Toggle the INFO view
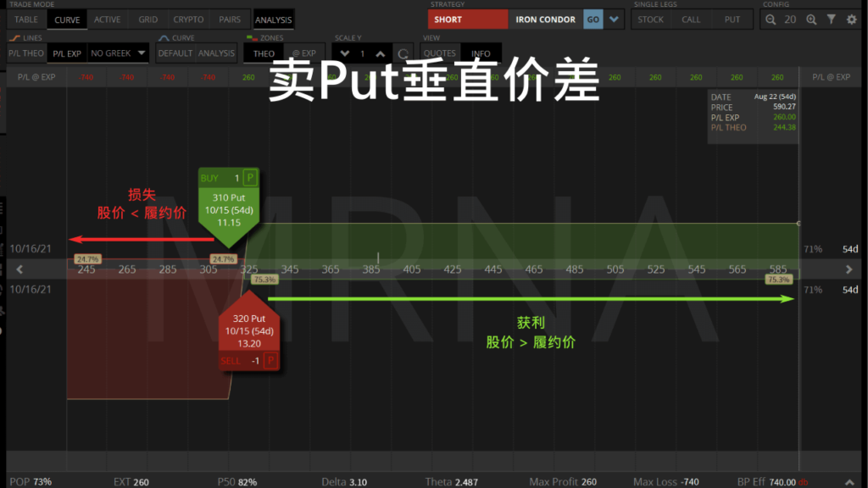 click(x=481, y=53)
